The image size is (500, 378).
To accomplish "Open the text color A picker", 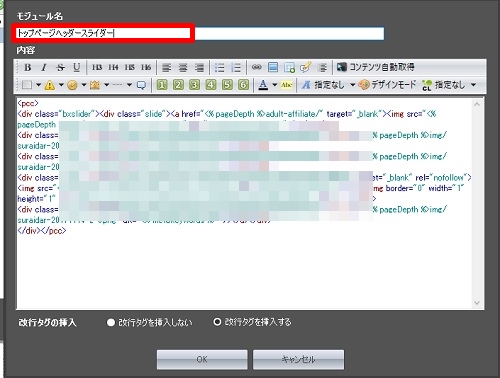I will coord(263,85).
